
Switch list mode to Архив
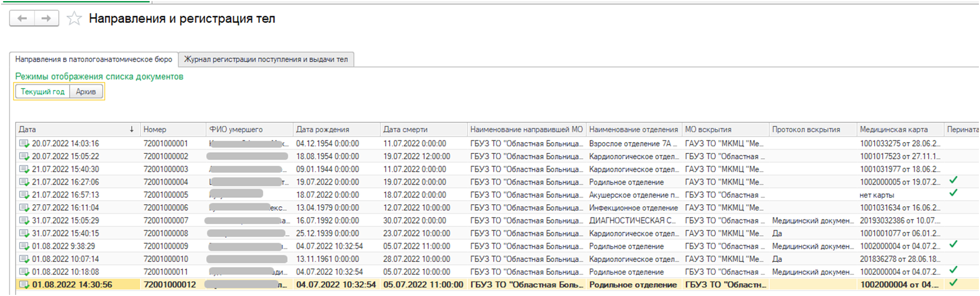tap(86, 92)
